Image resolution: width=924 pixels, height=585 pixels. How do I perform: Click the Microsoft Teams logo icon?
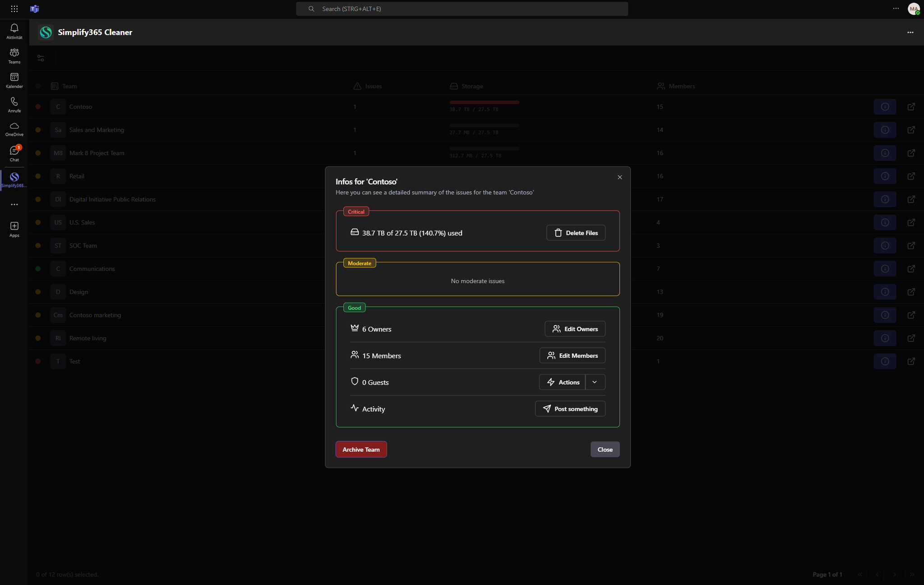[x=34, y=9]
